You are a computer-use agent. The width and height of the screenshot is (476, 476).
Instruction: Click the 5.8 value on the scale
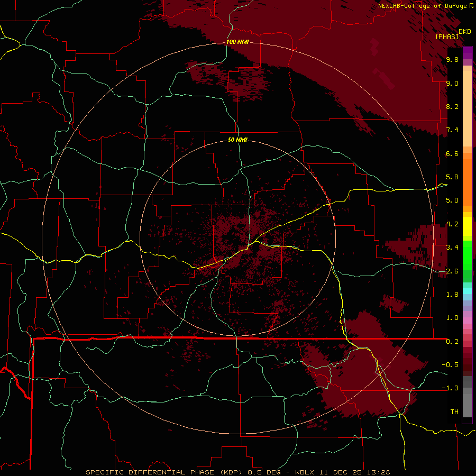[x=452, y=177]
